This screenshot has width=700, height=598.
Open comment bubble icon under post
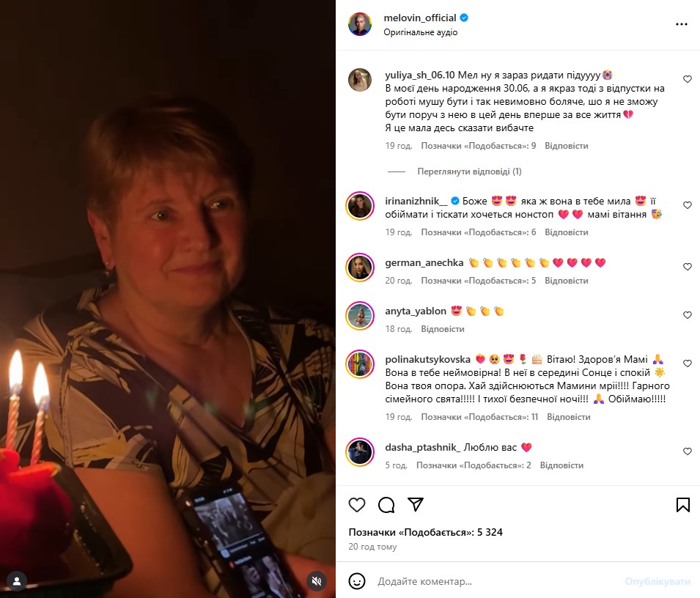386,505
